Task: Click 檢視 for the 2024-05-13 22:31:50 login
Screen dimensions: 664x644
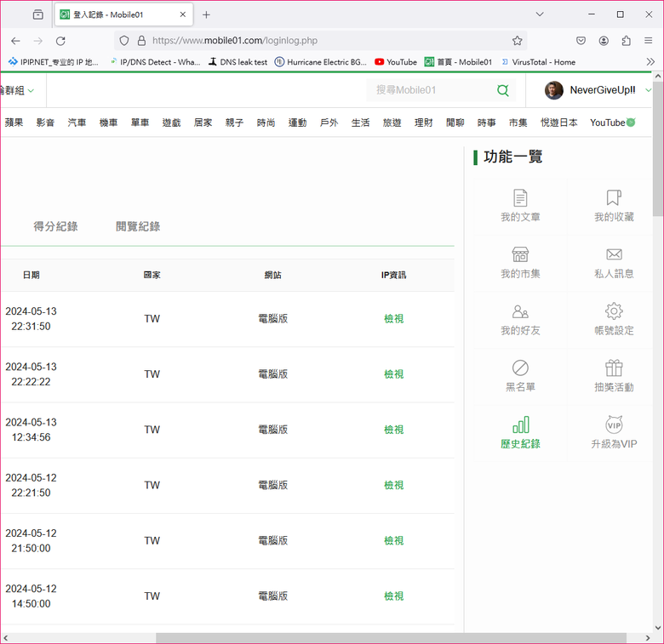Action: coord(393,319)
